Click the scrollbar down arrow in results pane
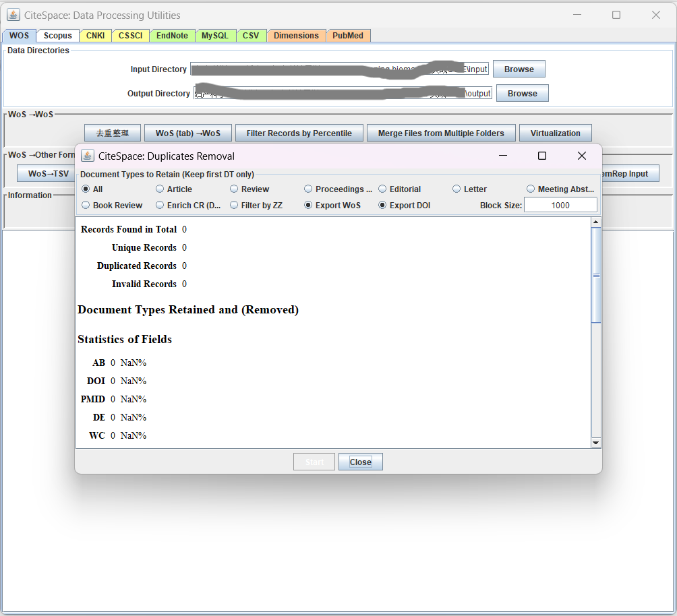The image size is (677, 616). (x=596, y=443)
